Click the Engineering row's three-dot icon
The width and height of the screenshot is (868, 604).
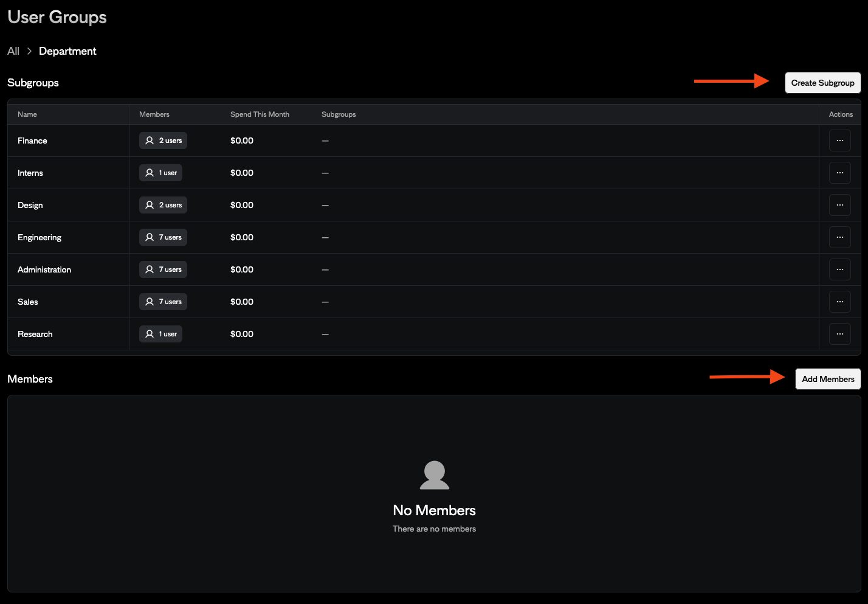pos(840,237)
